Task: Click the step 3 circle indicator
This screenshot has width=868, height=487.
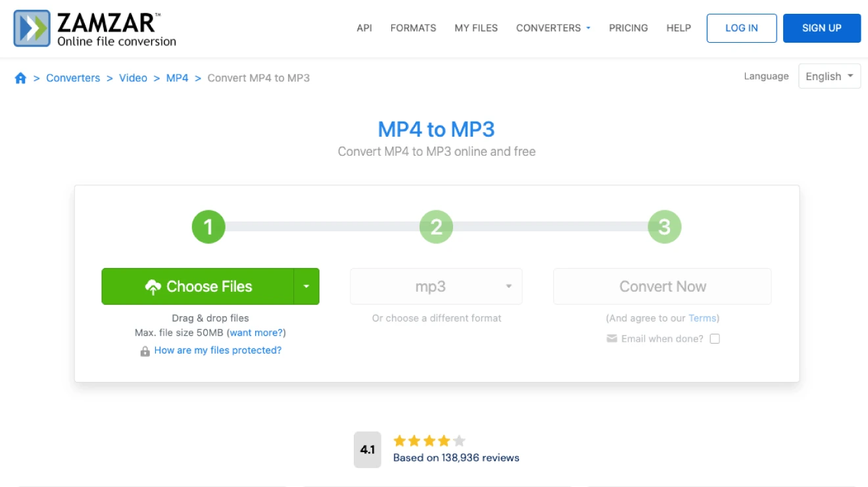Action: coord(664,227)
